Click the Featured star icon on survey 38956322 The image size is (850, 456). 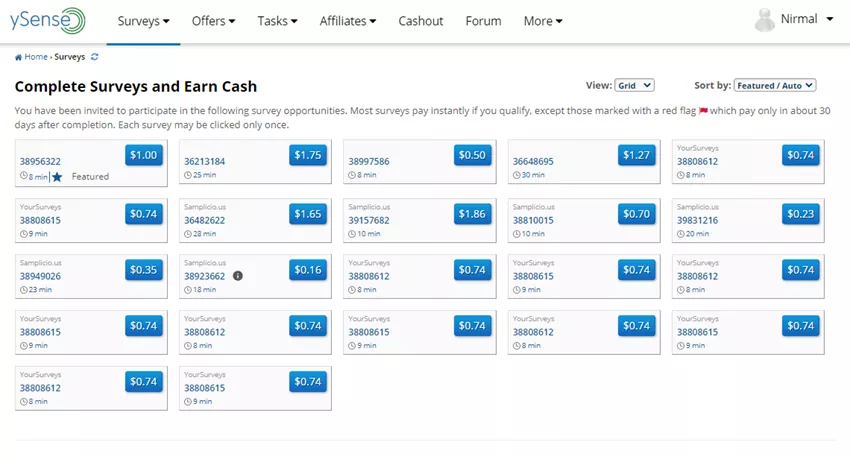(x=57, y=177)
